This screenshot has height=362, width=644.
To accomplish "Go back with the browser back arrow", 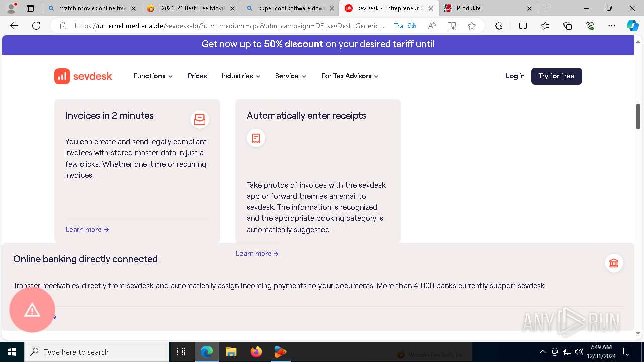I will pyautogui.click(x=14, y=26).
